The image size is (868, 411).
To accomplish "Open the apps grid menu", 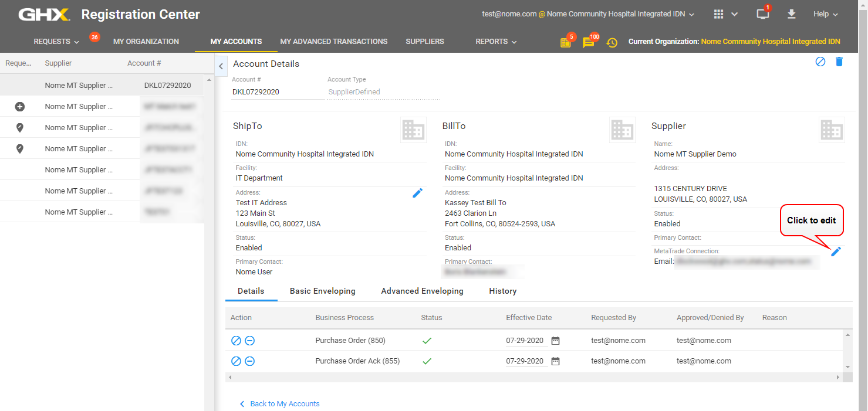I will click(718, 14).
